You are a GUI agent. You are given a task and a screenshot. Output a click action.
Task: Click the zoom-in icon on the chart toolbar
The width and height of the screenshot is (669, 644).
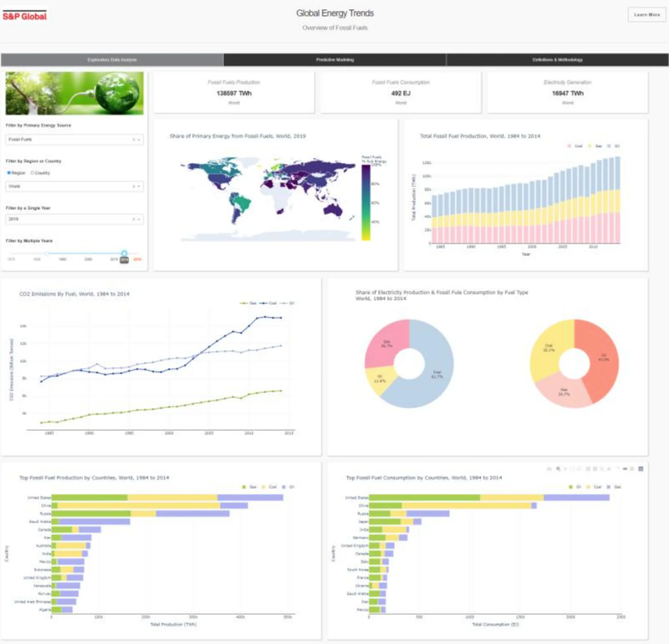[x=587, y=469]
